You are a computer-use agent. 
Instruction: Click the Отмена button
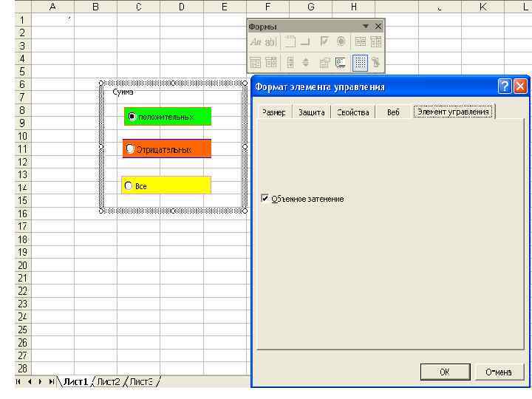pos(499,372)
